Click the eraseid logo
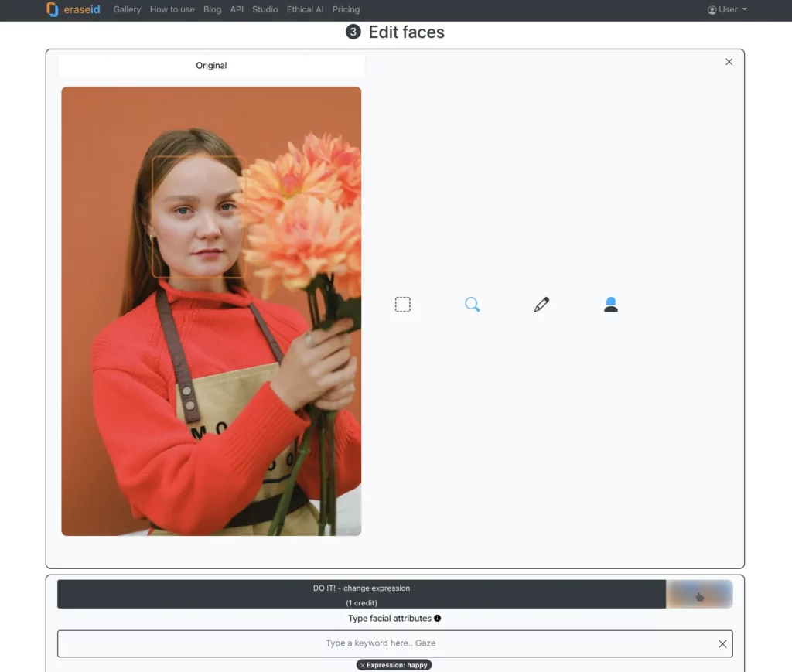Screen dimensions: 792x672 tap(73, 10)
